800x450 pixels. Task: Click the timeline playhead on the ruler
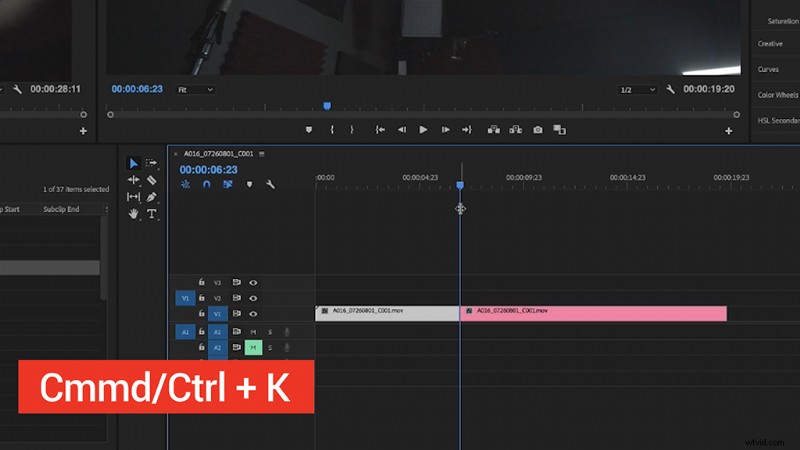(x=460, y=185)
